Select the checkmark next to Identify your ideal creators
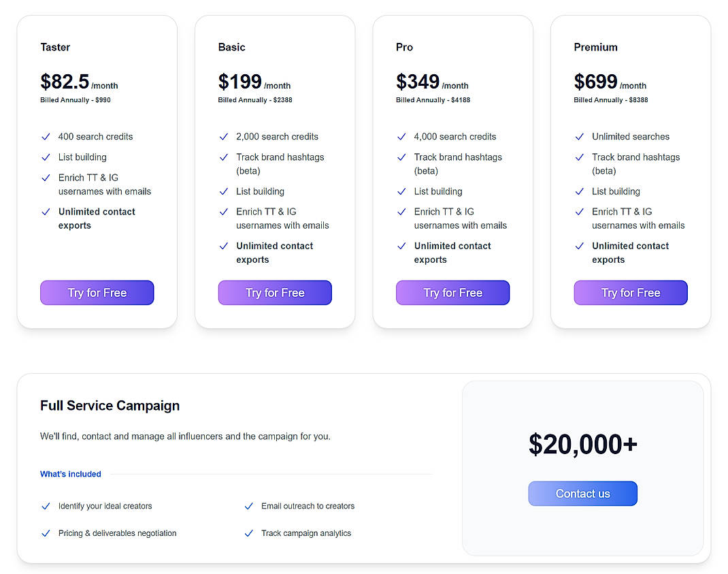Screen dimensions: 728x574 [x=45, y=506]
